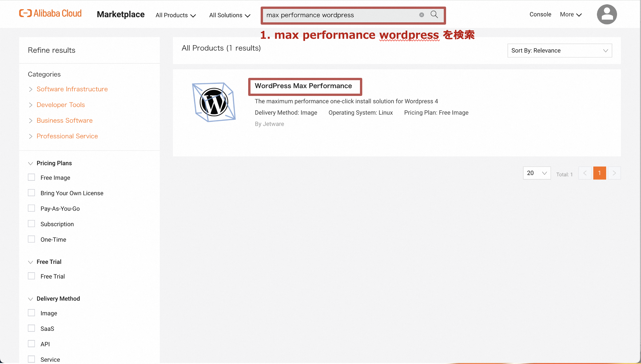
Task: Check the Free Image pricing checkbox
Action: pos(32,177)
